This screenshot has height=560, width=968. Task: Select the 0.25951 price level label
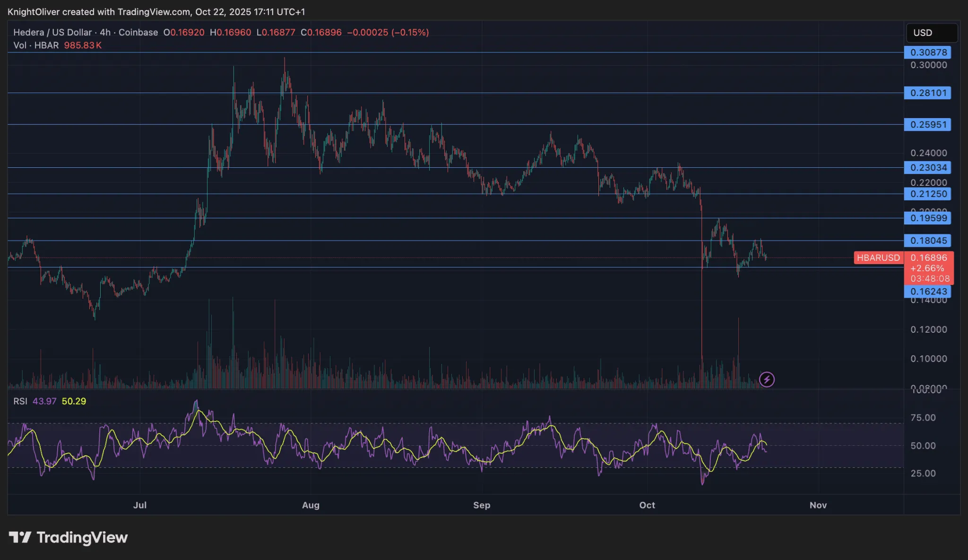928,125
